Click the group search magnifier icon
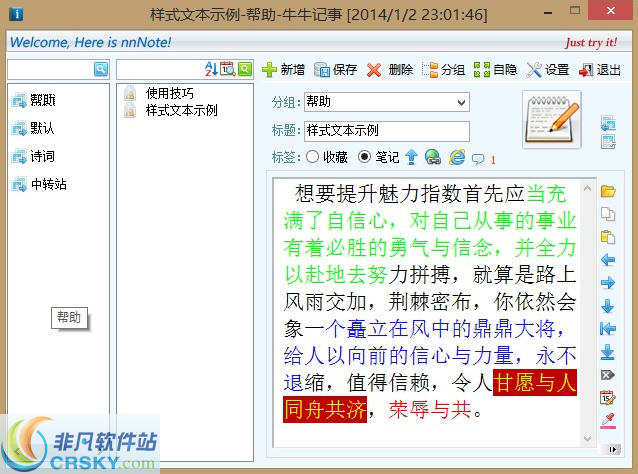 101,69
